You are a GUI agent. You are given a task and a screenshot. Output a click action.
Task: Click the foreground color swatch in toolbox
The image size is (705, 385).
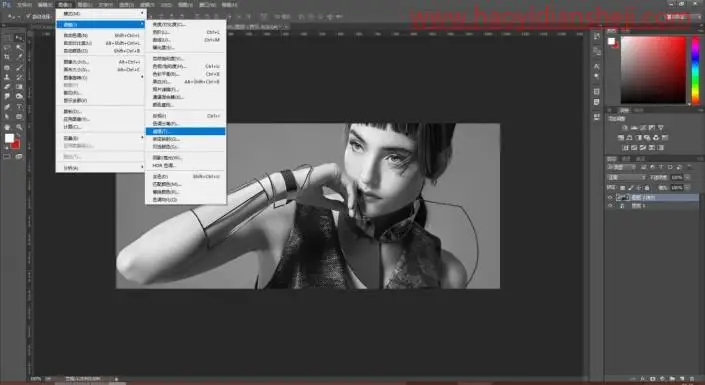pos(9,138)
